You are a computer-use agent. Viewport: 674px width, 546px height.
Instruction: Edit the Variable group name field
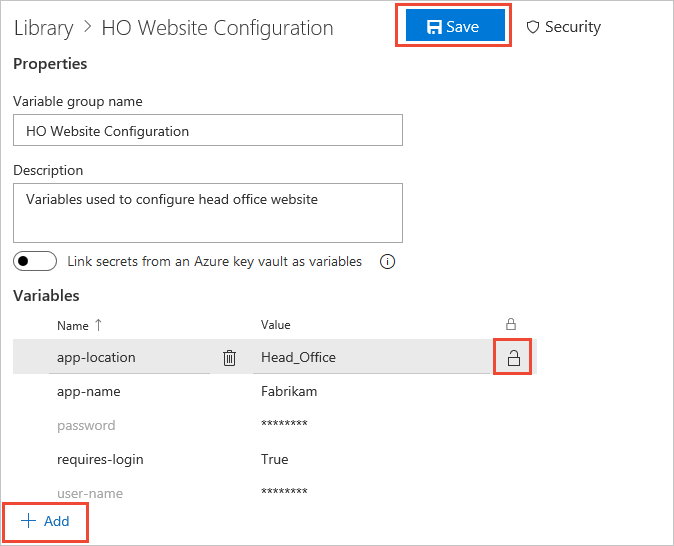(207, 130)
